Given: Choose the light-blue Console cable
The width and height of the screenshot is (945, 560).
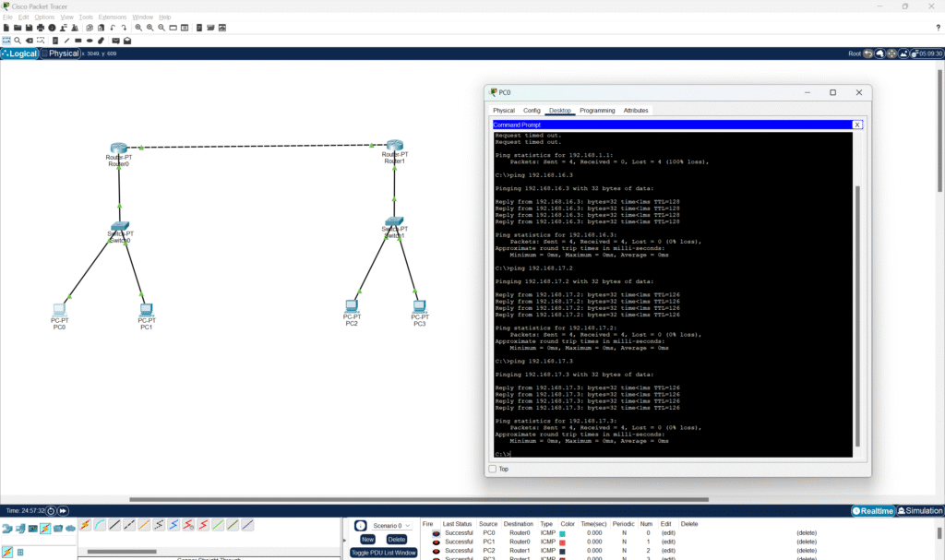Looking at the screenshot, I should tap(100, 525).
